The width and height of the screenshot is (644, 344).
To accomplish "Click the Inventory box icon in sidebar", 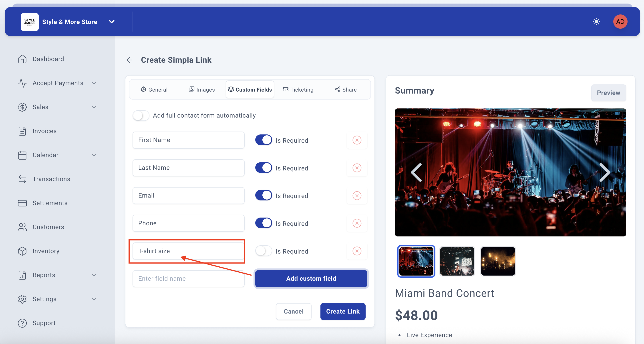I will click(x=22, y=251).
